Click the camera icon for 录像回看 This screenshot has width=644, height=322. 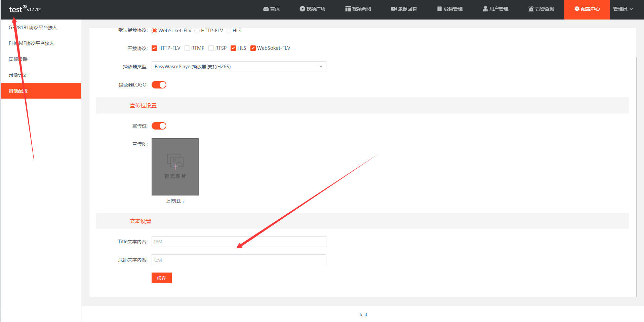(394, 9)
